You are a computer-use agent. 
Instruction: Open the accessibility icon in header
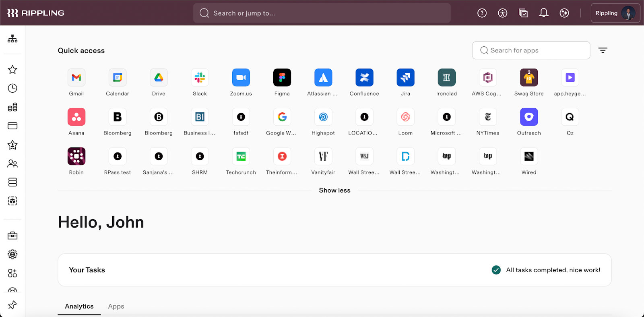(502, 13)
